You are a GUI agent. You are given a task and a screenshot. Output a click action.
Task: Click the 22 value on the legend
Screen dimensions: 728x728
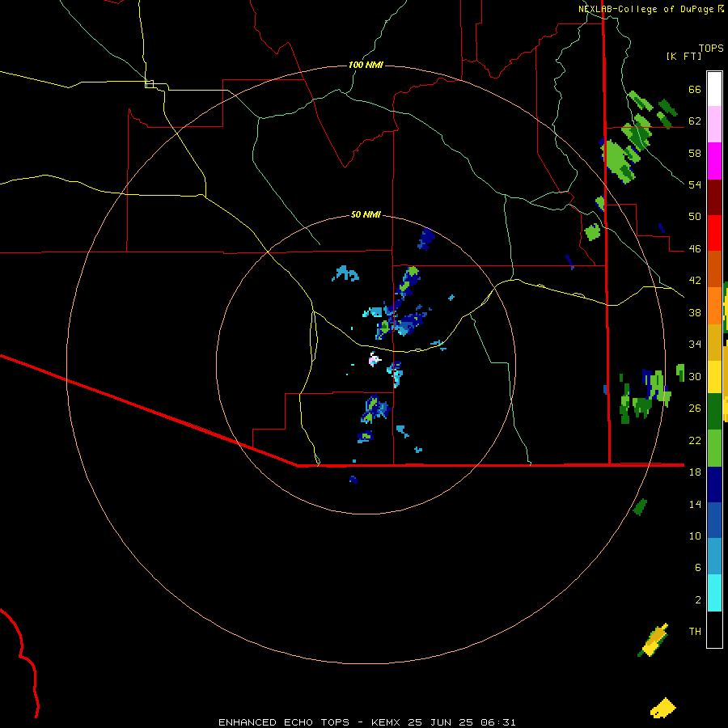(x=695, y=441)
